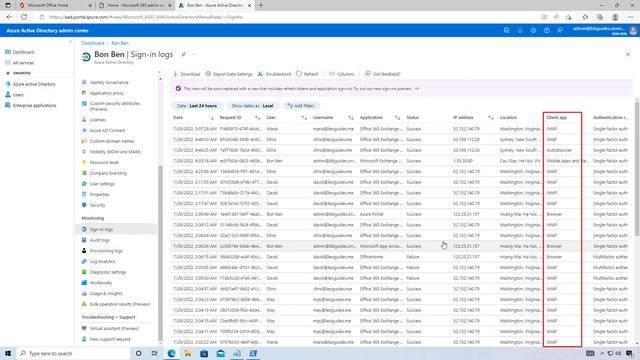Open Custom security attributes (Preview)
The image size is (640, 360).
pyautogui.click(x=115, y=106)
